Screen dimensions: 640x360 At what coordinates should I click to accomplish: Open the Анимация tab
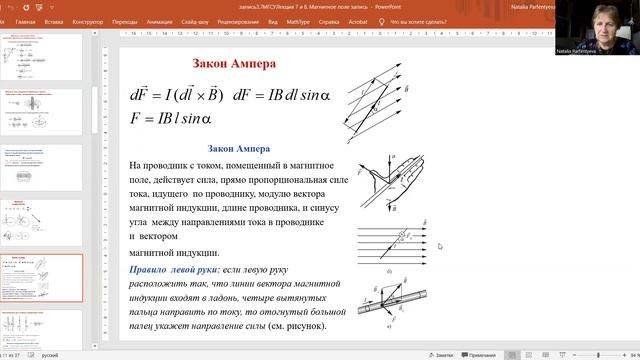coord(159,22)
